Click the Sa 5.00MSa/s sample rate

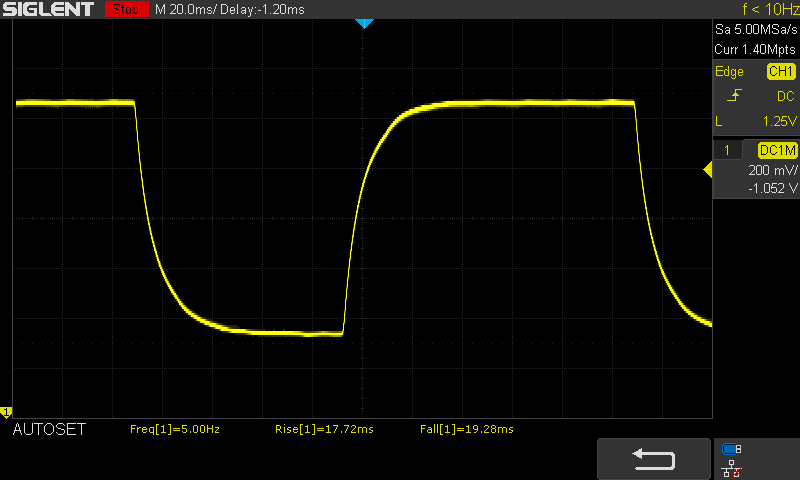click(x=756, y=30)
